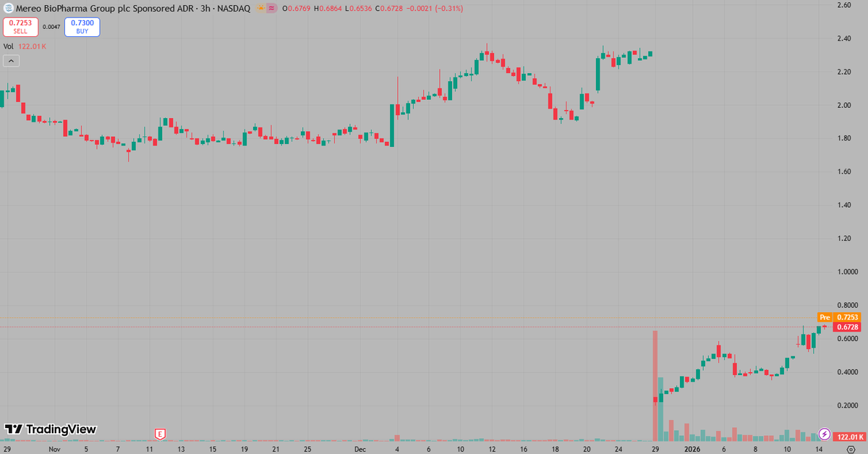This screenshot has width=868, height=454.
Task: Click the tall red volume bar at 29
Action: coord(655,386)
